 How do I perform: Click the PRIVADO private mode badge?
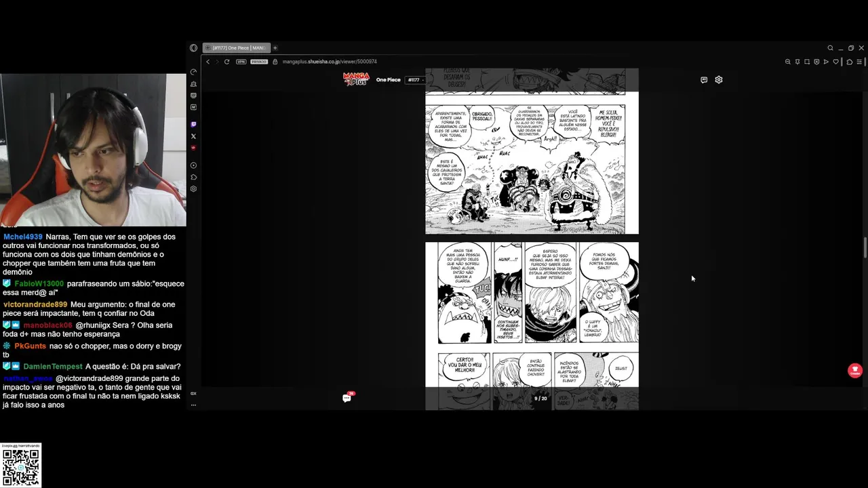[x=259, y=62]
